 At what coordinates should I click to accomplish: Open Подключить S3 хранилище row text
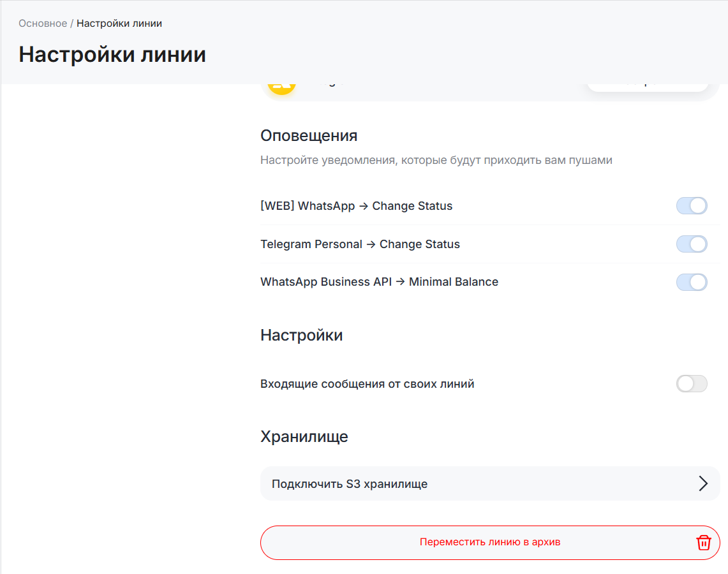click(350, 484)
